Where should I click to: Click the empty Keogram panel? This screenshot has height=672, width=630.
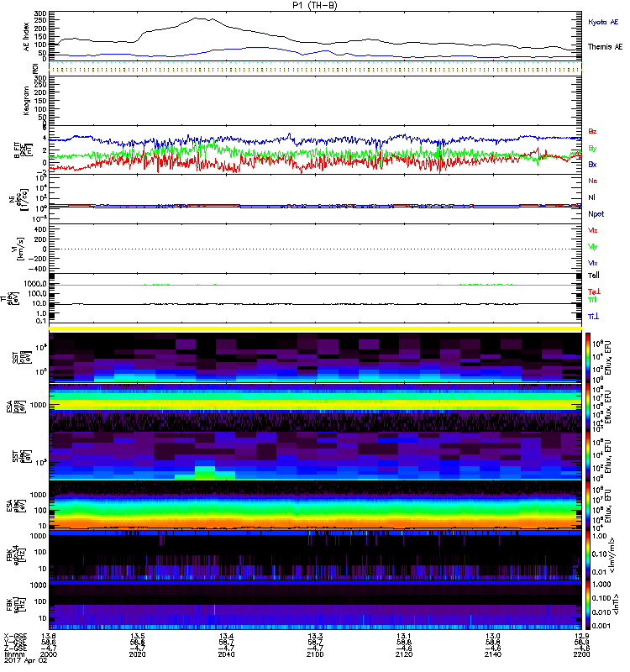[315, 101]
